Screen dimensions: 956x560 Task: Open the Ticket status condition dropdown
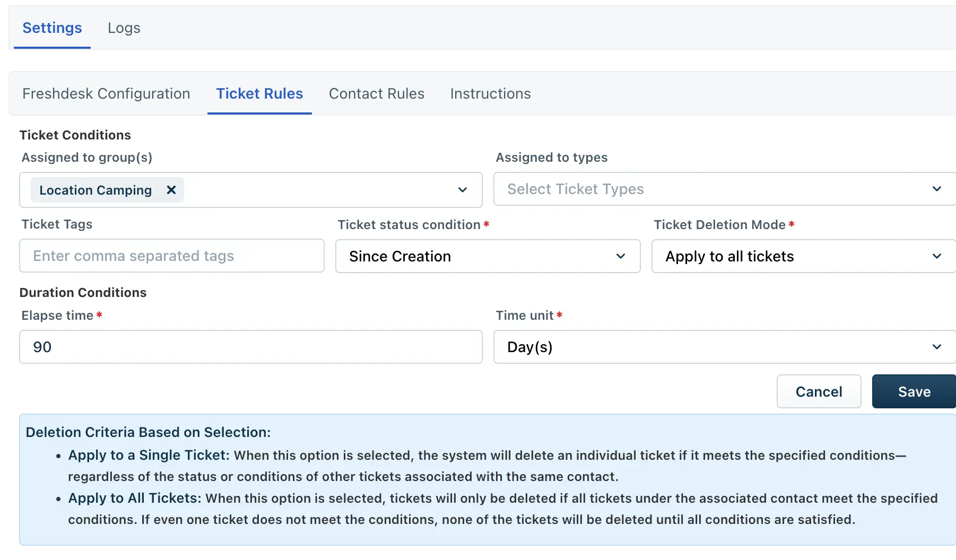pos(488,257)
